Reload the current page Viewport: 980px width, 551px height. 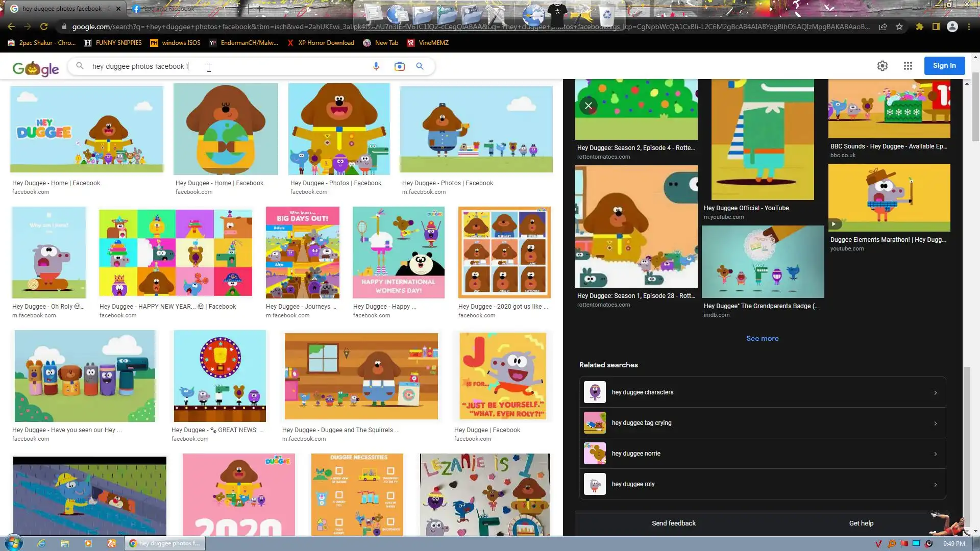[44, 27]
